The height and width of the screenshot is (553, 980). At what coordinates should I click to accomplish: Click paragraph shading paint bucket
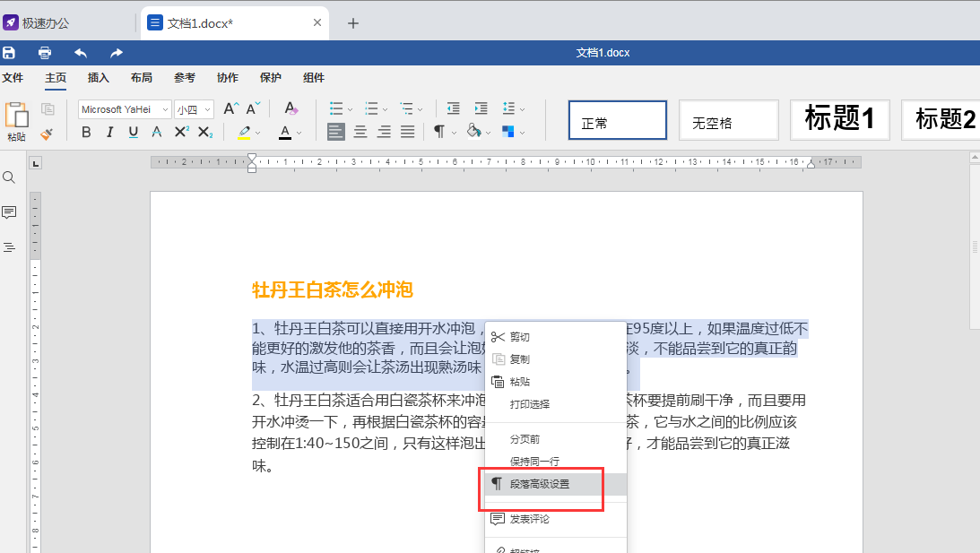pos(474,132)
